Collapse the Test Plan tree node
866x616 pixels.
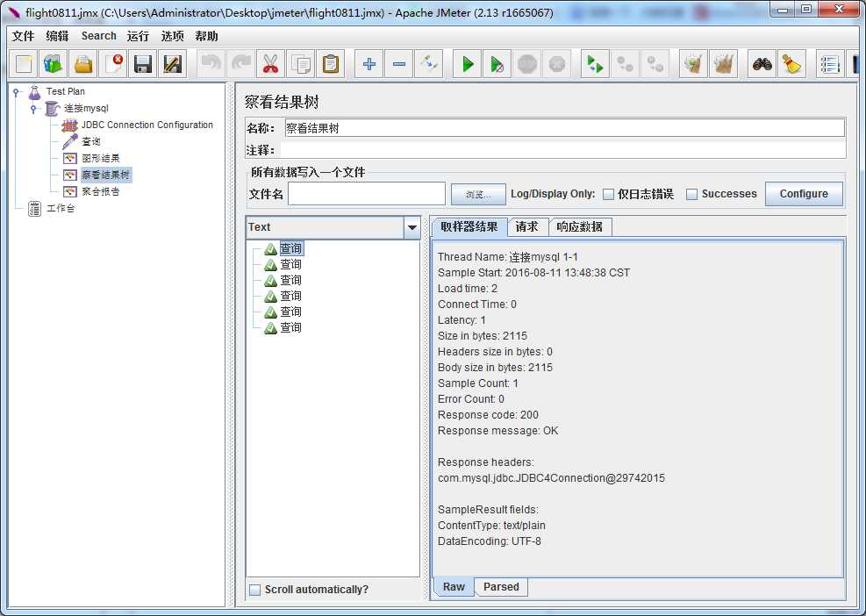tap(16, 92)
